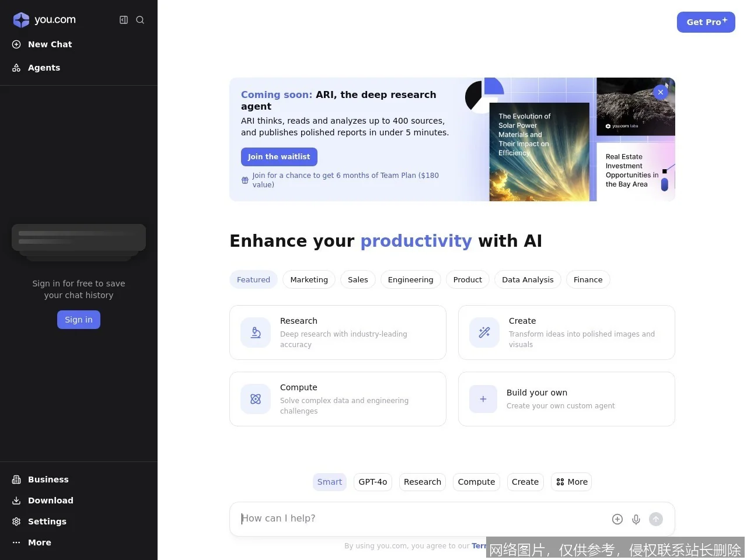Open the Finance category tab

click(588, 279)
